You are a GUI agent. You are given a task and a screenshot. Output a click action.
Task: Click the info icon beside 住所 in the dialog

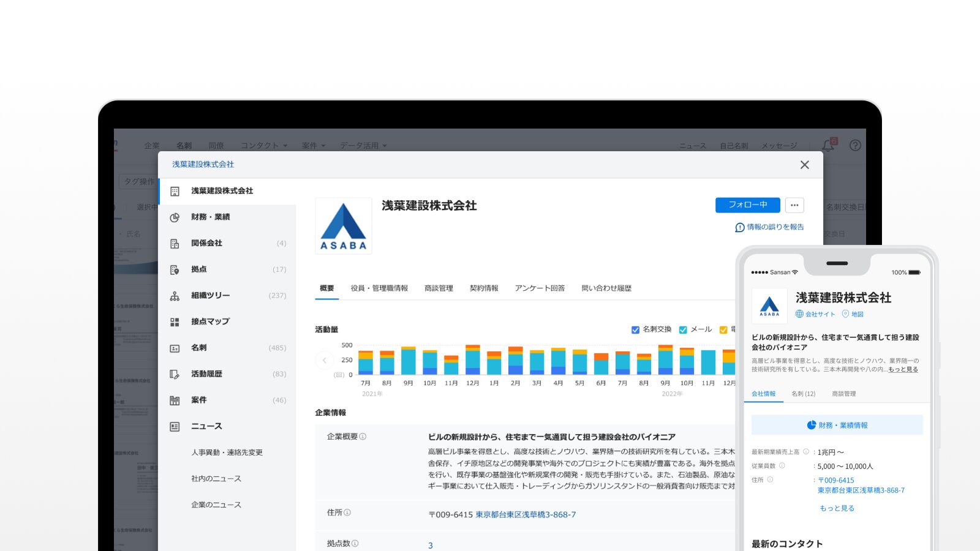point(347,512)
